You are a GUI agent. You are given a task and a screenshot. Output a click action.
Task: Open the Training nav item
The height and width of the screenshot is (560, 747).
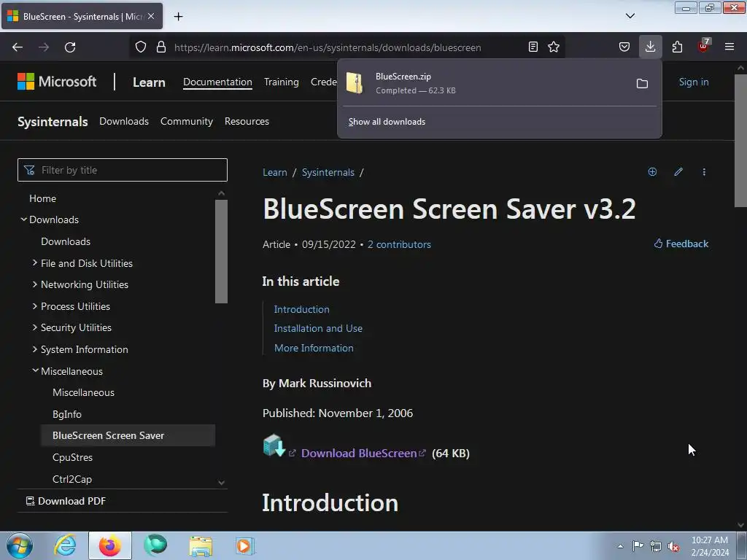tap(282, 82)
